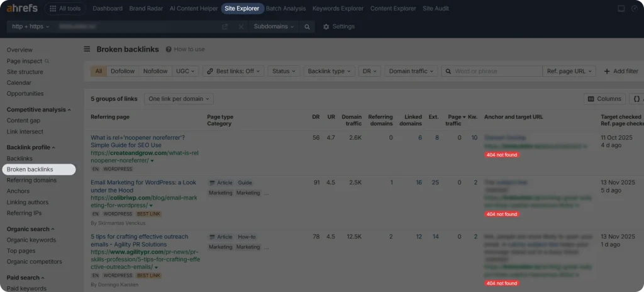The width and height of the screenshot is (644, 292).
Task: Expand the colibriwp.com URL arrow
Action: click(151, 206)
